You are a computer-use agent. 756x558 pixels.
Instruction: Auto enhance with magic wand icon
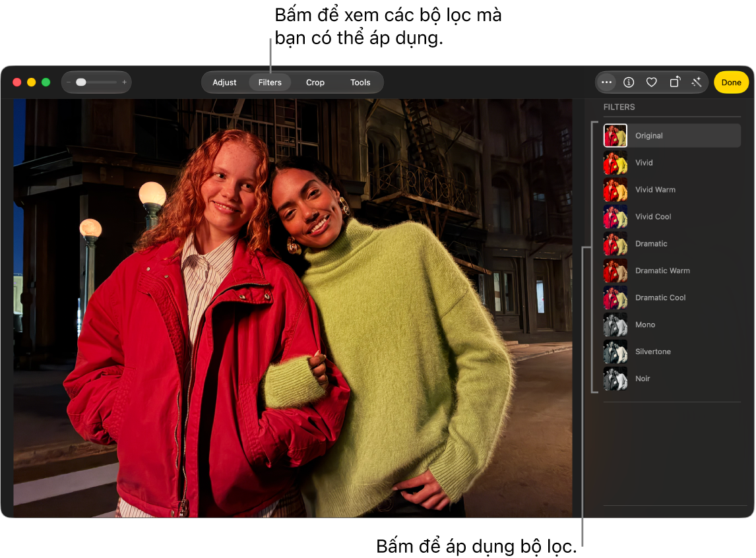click(696, 82)
